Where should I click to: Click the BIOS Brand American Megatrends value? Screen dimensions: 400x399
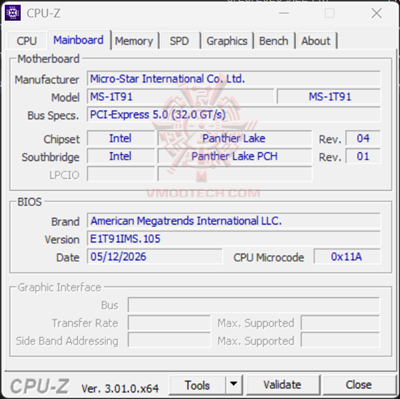pyautogui.click(x=234, y=221)
